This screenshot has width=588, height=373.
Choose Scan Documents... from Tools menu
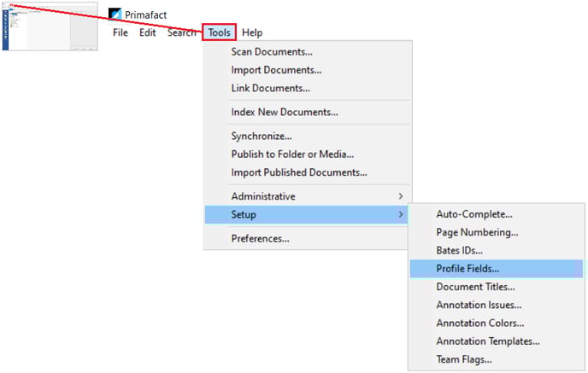point(308,52)
